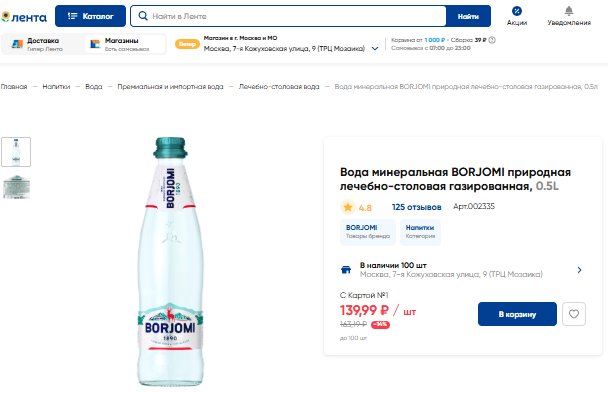
Task: Click the info icon next to Сборка 39 ₽
Action: tap(492, 40)
